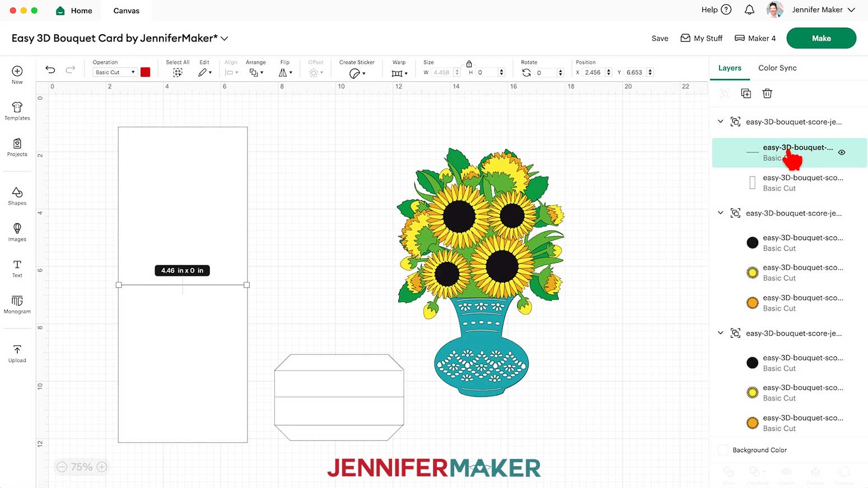868x488 pixels.
Task: Zoom in with plus icon
Action: 102,467
